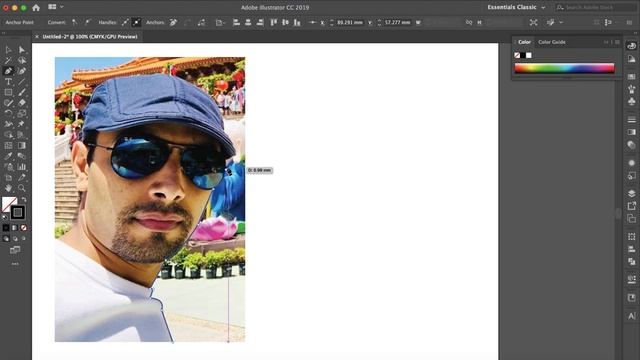Expand Edit Toolbar three-dots menu
This screenshot has height=360, width=640.
pyautogui.click(x=15, y=264)
